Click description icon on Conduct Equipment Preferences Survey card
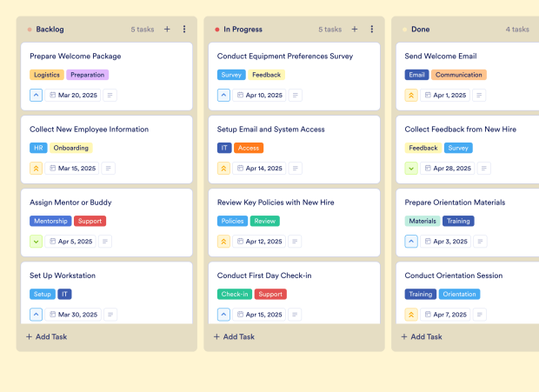 [x=296, y=95]
